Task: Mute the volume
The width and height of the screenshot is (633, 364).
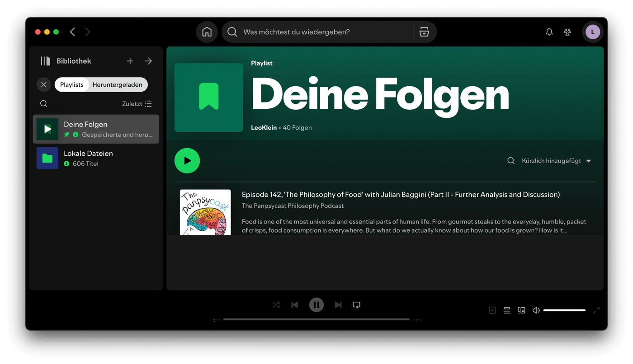Action: (536, 310)
